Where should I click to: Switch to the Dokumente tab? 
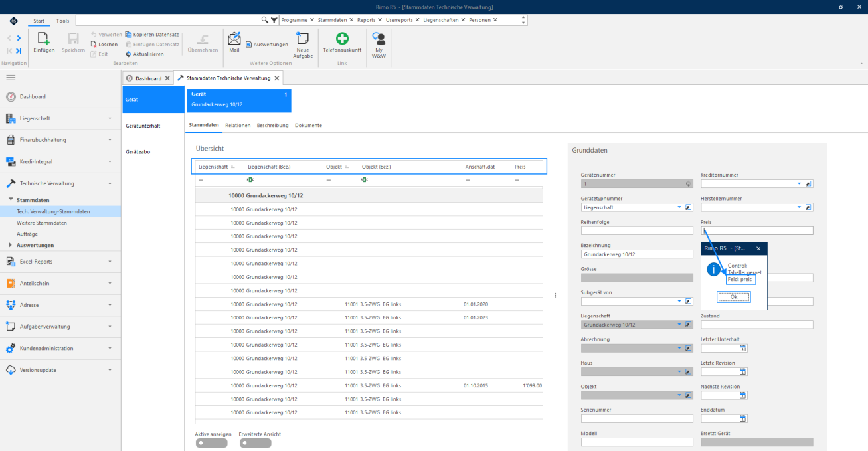point(308,125)
